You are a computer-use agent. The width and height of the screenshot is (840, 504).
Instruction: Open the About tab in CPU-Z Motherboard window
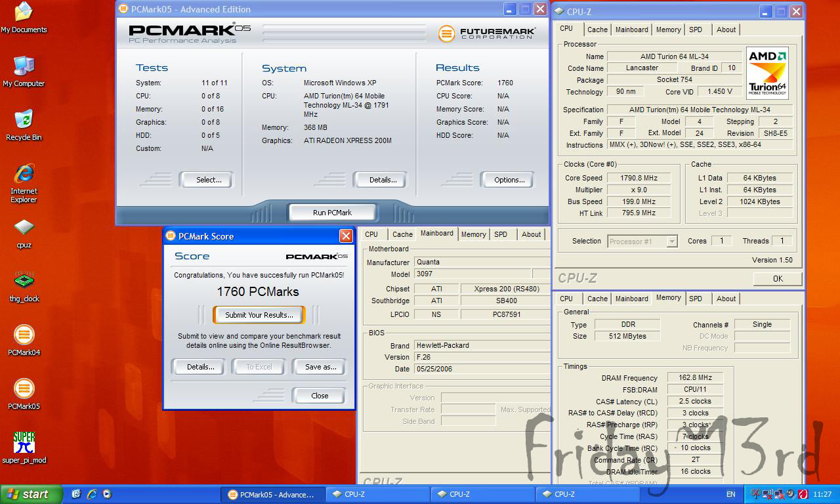531,234
